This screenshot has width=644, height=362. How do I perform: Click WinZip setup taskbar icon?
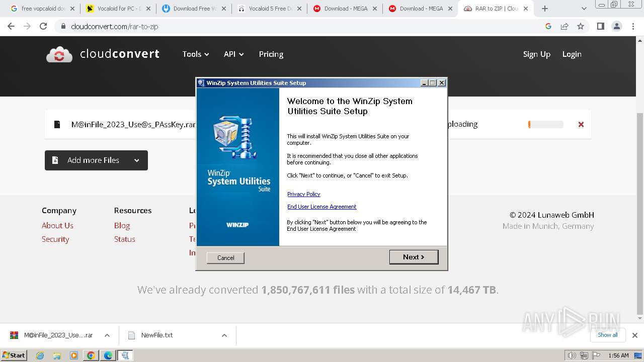click(x=125, y=355)
